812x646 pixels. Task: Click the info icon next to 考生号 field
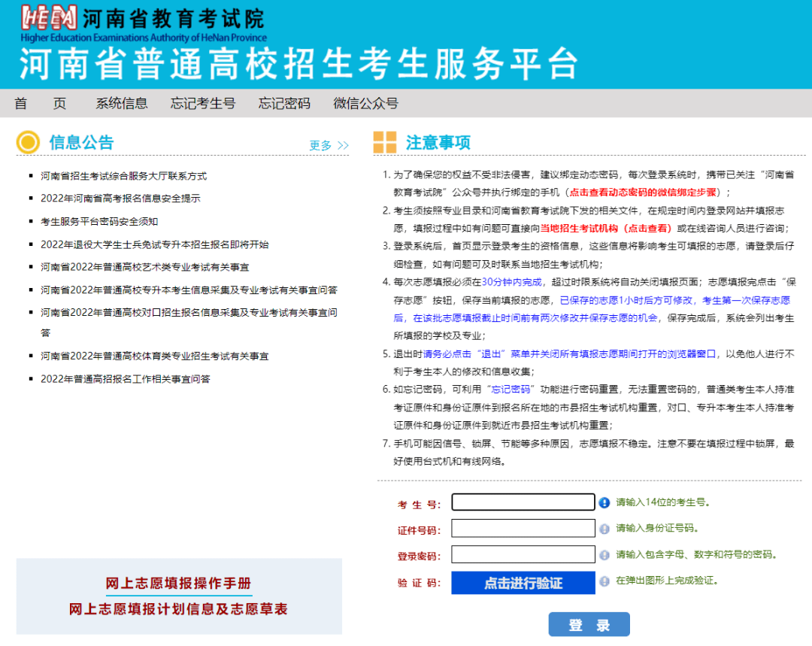click(x=605, y=502)
